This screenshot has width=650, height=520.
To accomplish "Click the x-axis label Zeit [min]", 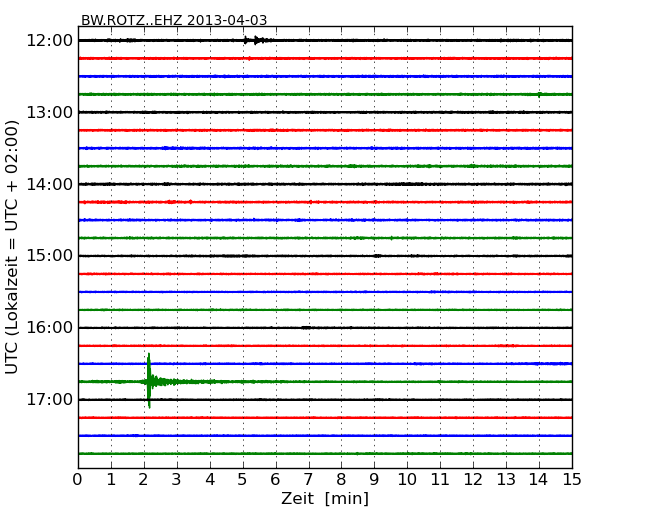I will 325,498.
